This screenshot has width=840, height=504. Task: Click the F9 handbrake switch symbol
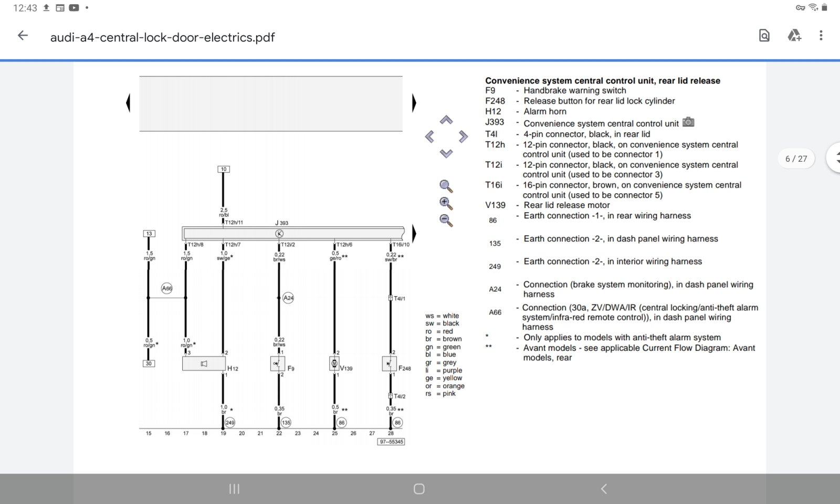tap(278, 363)
